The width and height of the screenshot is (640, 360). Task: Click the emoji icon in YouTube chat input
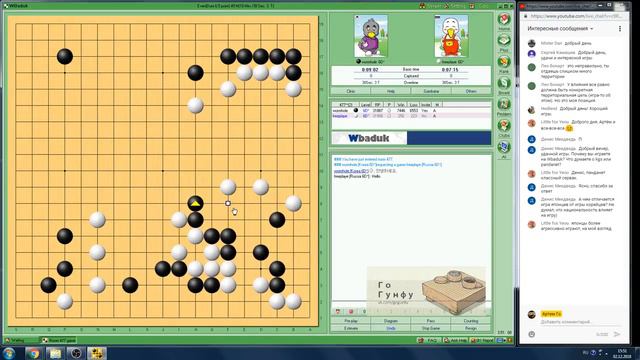(x=531, y=334)
